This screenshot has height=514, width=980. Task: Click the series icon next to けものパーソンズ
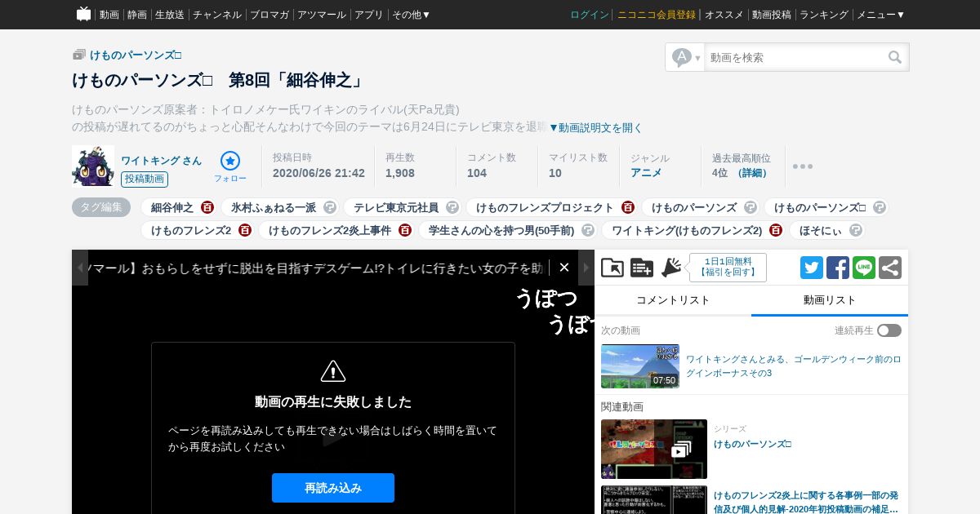(x=79, y=55)
